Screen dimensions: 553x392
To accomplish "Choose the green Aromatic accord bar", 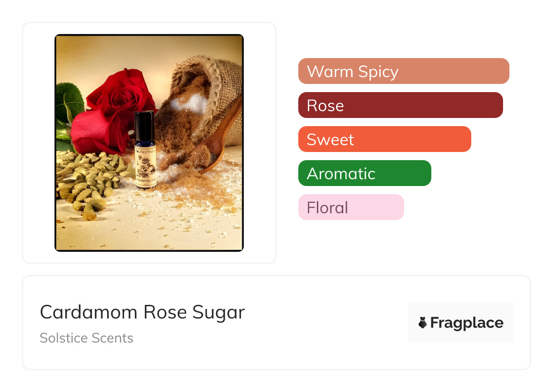I will pyautogui.click(x=364, y=173).
